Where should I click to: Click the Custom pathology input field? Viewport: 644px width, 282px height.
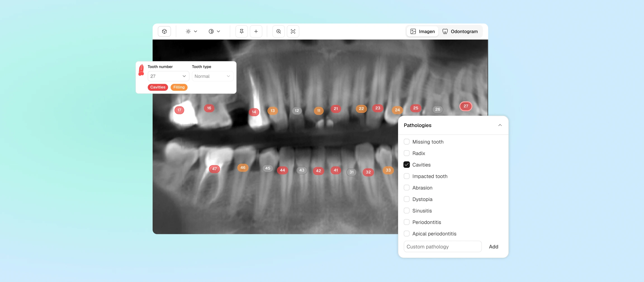[x=442, y=247]
